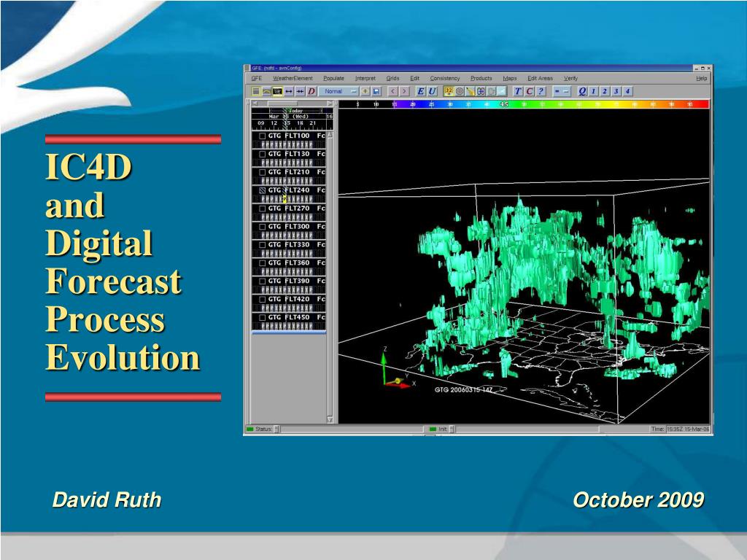Screen dimensions: 747x560
Task: Click the blue T toolbar icon
Action: [518, 91]
